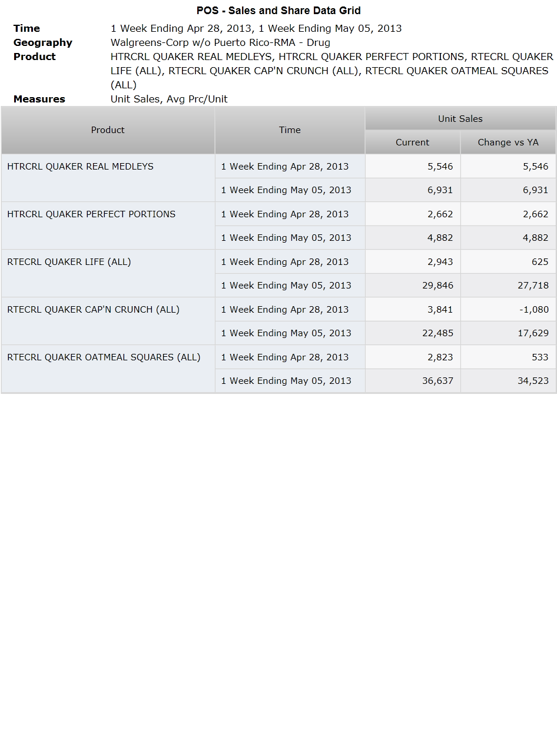557x756 pixels.
Task: Click Current value 3,841
Action: pos(413,309)
